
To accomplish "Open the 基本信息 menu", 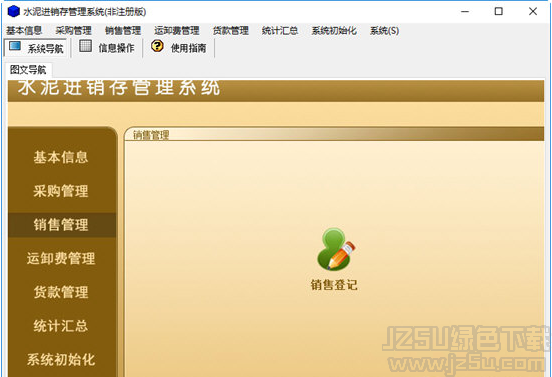I will 24,31.
